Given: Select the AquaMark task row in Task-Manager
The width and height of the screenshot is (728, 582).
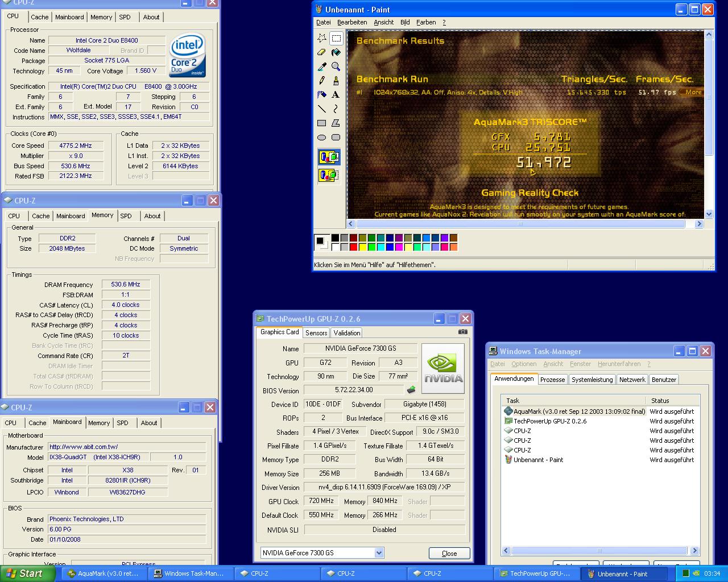Looking at the screenshot, I should pyautogui.click(x=601, y=411).
